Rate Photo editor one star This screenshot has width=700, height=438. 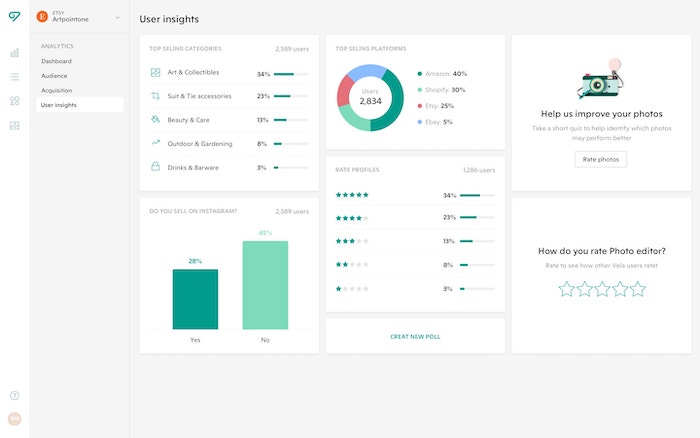pyautogui.click(x=567, y=289)
